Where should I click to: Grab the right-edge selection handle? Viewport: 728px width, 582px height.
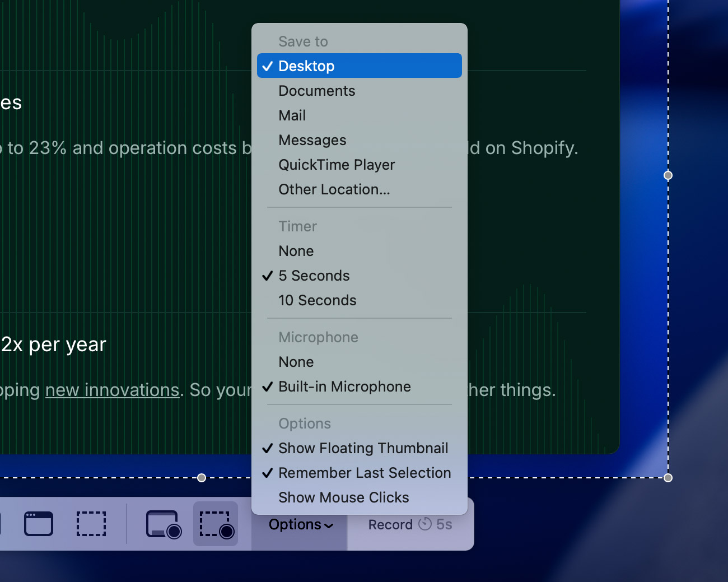coord(668,175)
